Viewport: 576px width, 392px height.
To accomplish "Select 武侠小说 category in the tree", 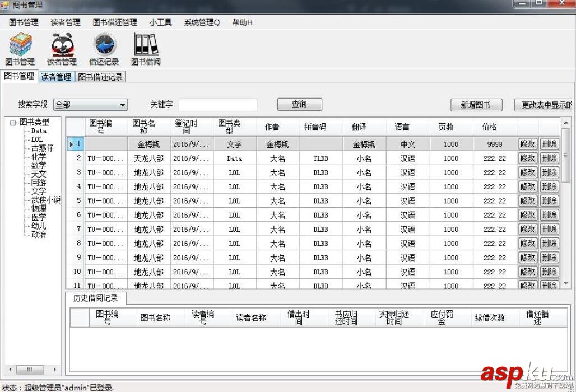I will pos(46,200).
